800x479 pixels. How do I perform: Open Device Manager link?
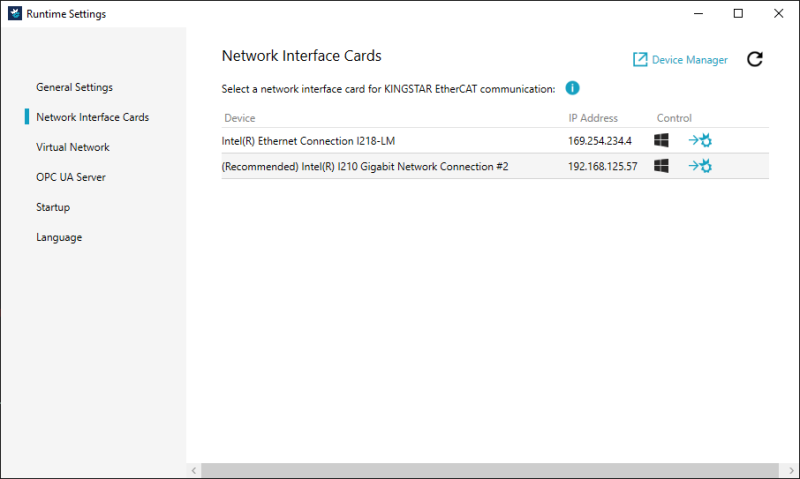[x=680, y=60]
